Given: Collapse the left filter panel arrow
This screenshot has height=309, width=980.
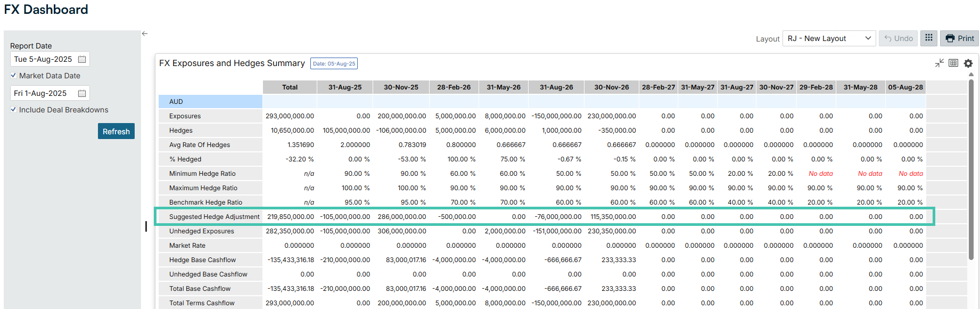Looking at the screenshot, I should 145,34.
